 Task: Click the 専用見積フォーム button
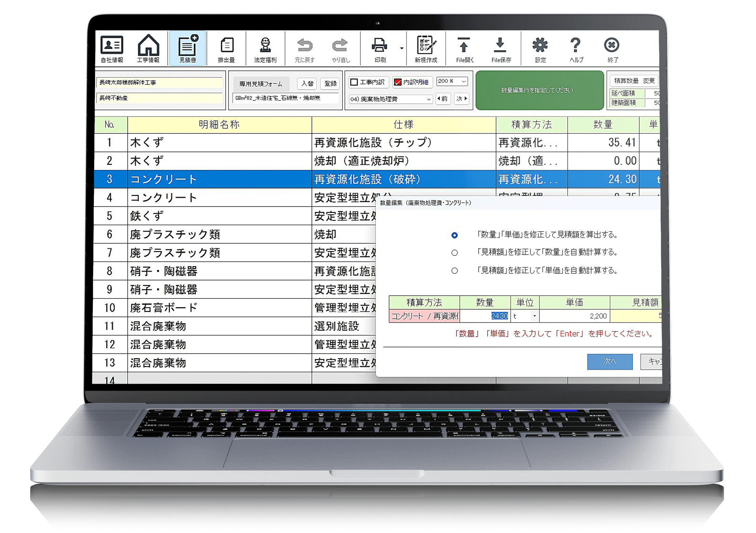point(260,84)
